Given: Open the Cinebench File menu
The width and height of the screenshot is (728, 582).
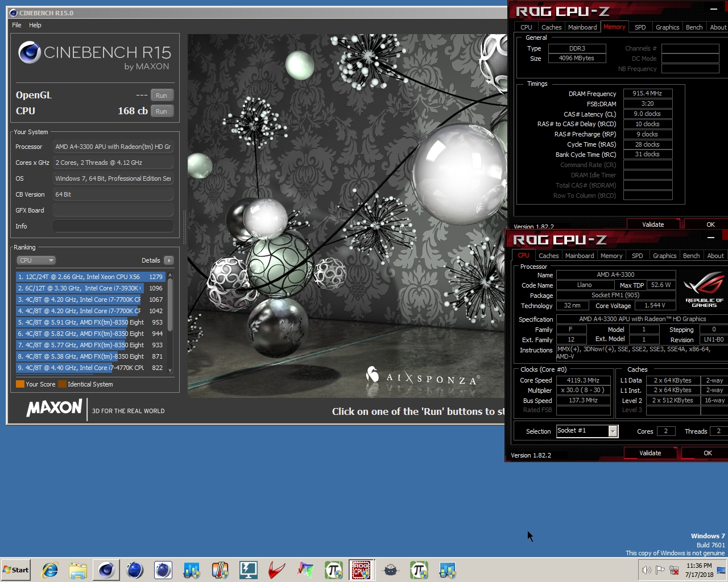Looking at the screenshot, I should pyautogui.click(x=16, y=25).
